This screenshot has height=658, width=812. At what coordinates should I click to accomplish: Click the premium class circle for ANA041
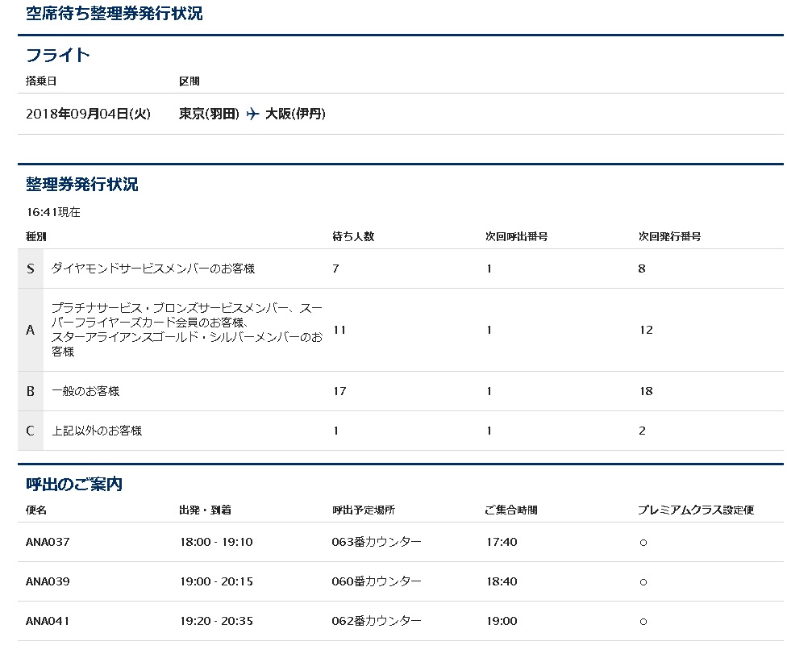click(643, 622)
